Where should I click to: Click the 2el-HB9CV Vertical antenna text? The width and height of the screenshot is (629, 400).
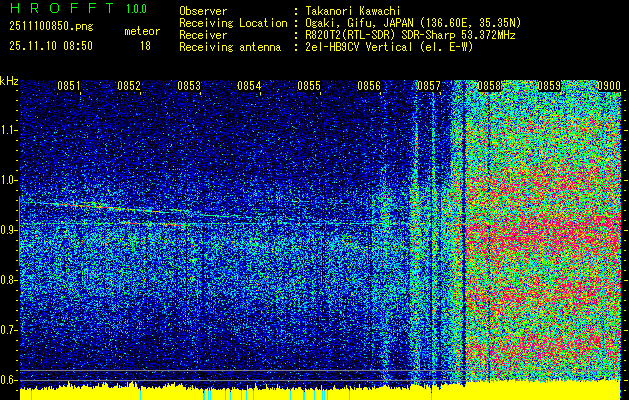(x=389, y=47)
